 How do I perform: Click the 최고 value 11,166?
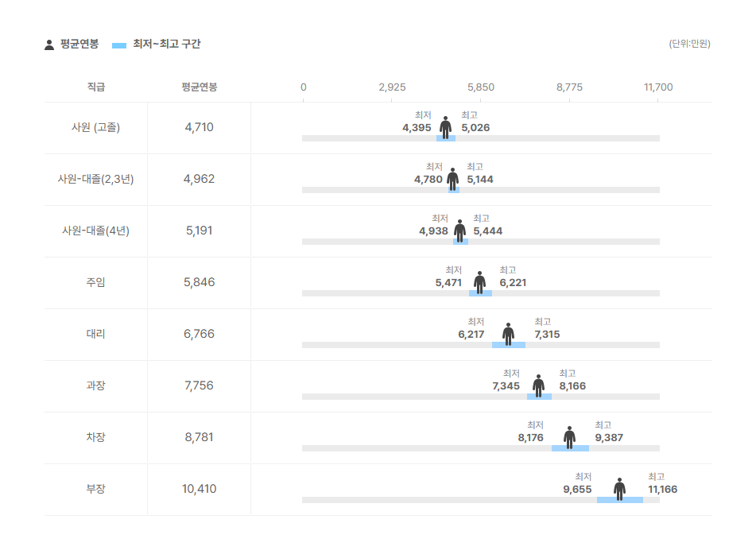click(x=663, y=490)
